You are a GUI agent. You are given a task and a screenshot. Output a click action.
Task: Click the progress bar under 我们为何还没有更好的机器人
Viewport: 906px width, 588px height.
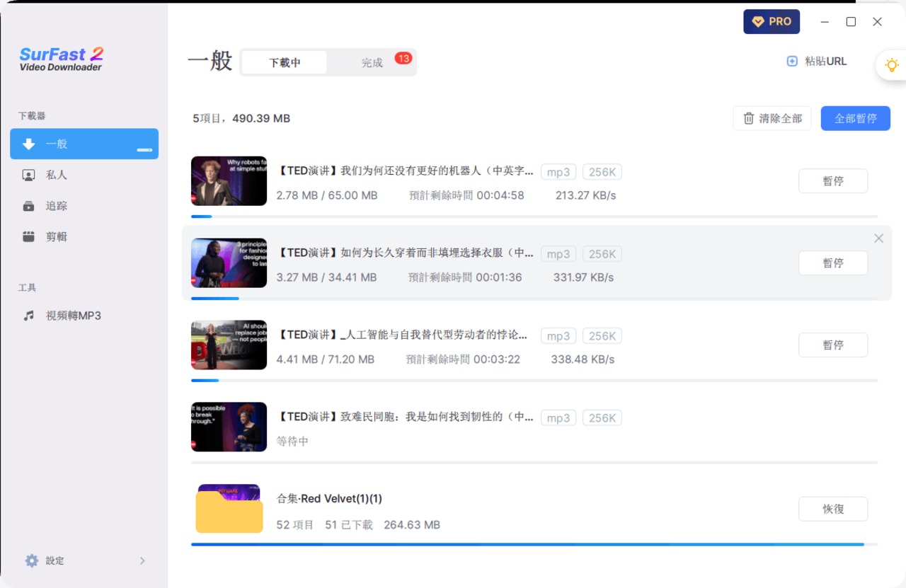534,217
